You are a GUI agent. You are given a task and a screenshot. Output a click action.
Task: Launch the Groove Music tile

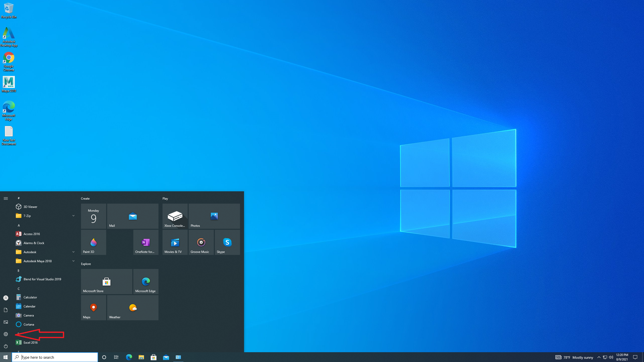click(201, 242)
